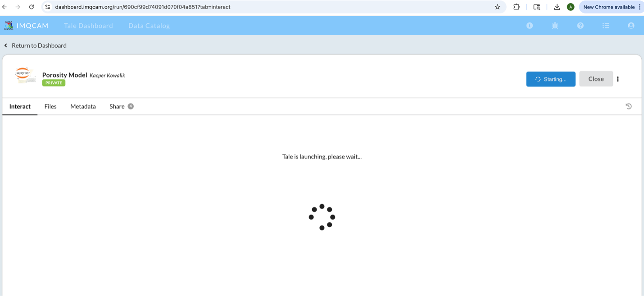This screenshot has width=644, height=297.
Task: Open the task list icon
Action: [x=606, y=26]
